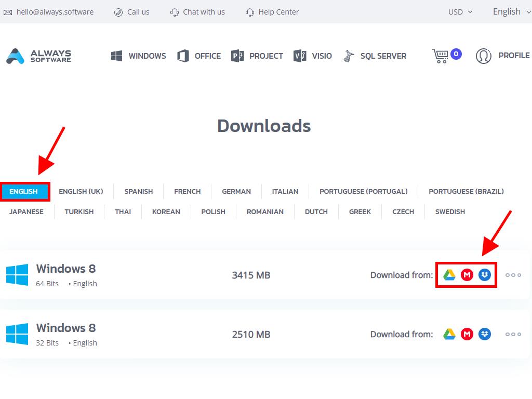Open the Help Center link
This screenshot has width=532, height=399.
pos(278,12)
